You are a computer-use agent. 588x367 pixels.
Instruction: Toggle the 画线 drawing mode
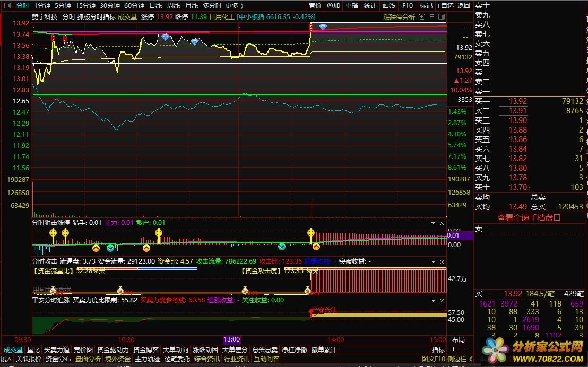pyautogui.click(x=389, y=5)
